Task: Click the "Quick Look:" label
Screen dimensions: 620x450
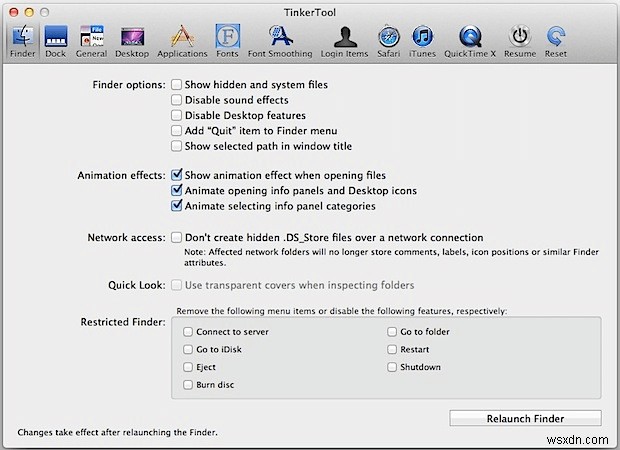Action: tap(137, 285)
